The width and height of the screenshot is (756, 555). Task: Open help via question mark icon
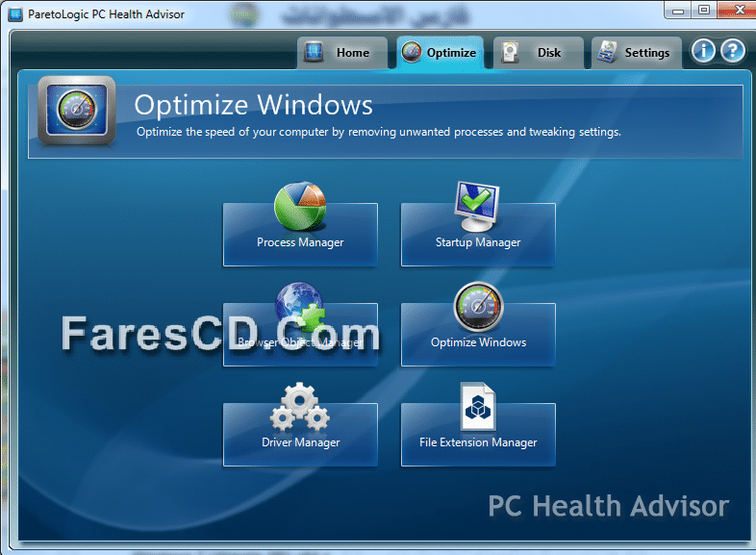pyautogui.click(x=733, y=51)
